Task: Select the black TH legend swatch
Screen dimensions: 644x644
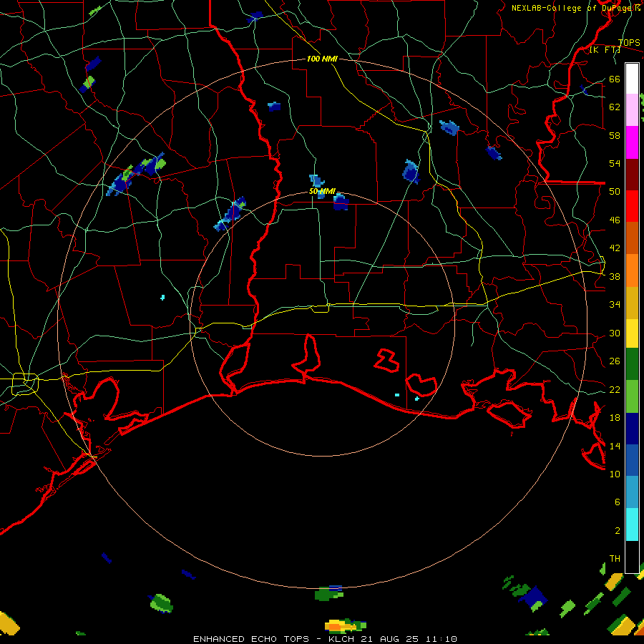Action: point(632,557)
